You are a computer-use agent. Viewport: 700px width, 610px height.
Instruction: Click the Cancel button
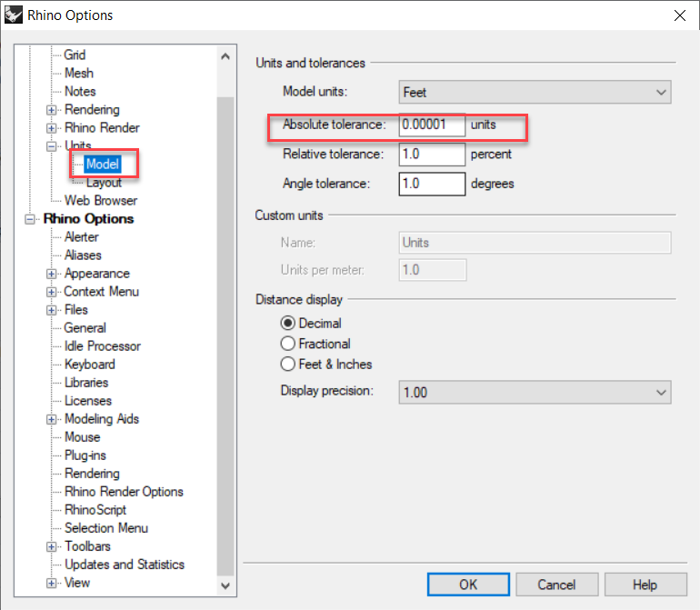556,585
